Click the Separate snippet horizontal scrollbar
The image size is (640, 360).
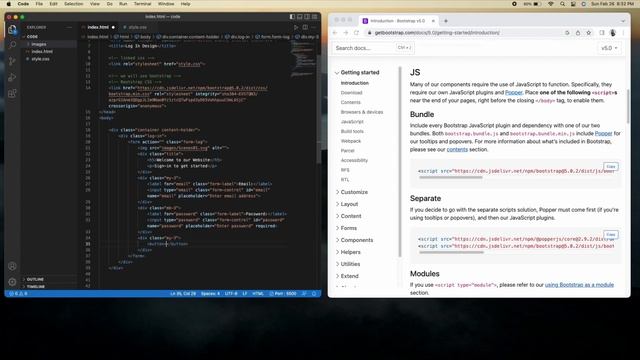pyautogui.click(x=451, y=253)
